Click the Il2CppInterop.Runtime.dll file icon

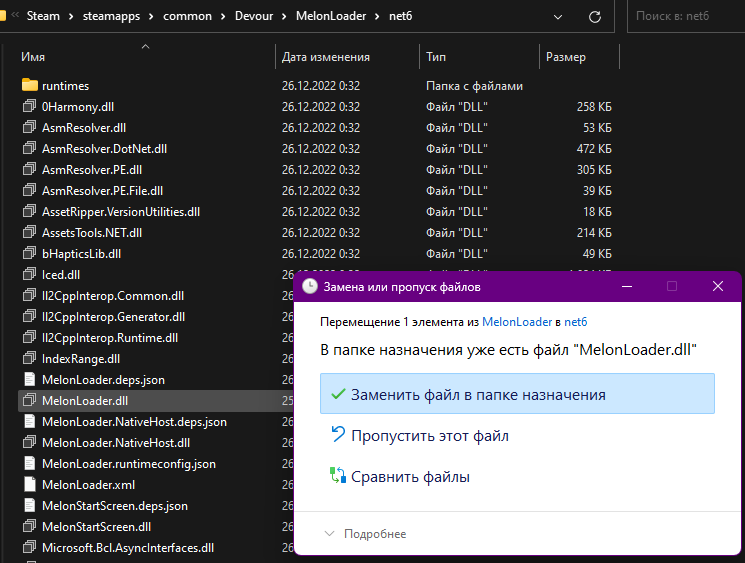[x=29, y=337]
